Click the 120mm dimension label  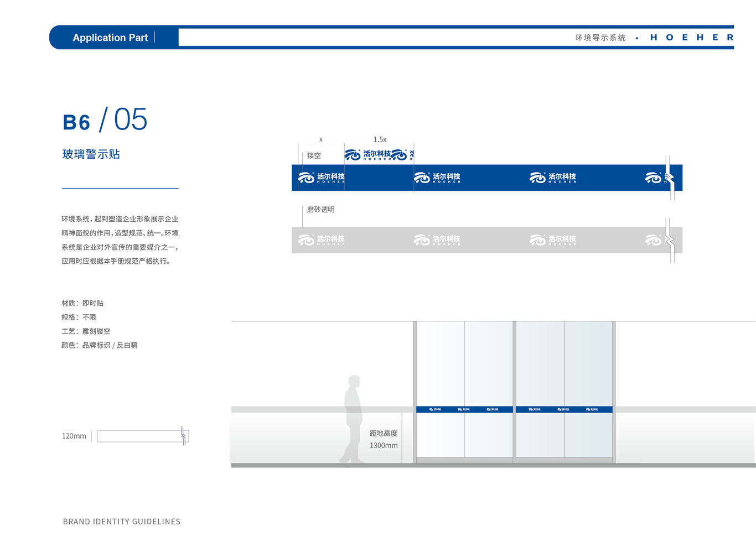74,436
